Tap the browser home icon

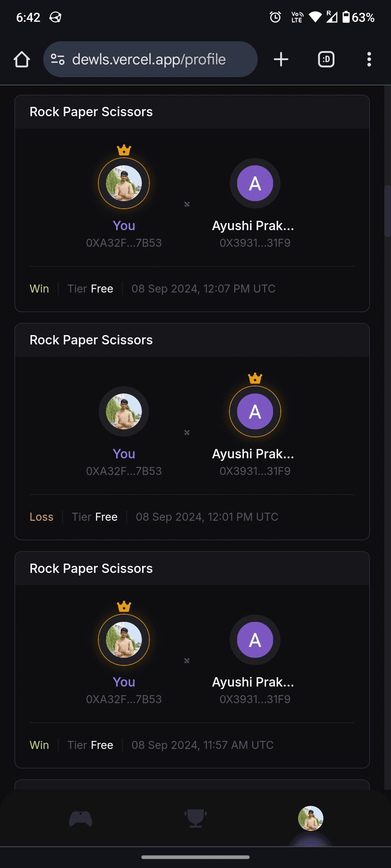pyautogui.click(x=22, y=59)
